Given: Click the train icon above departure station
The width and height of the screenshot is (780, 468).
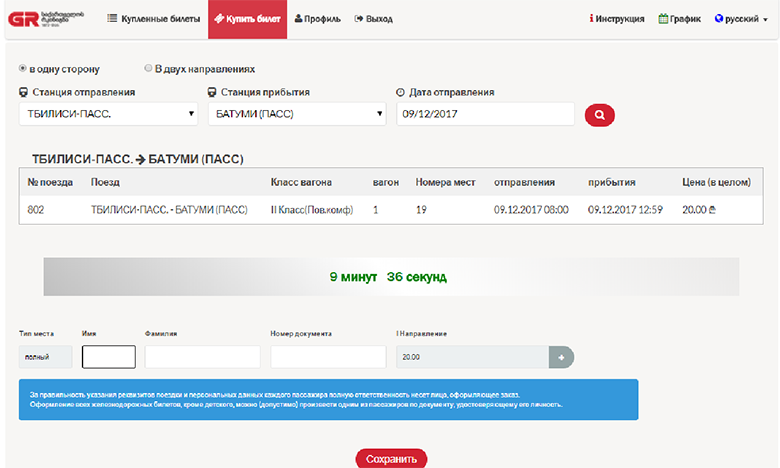Looking at the screenshot, I should coord(24,92).
